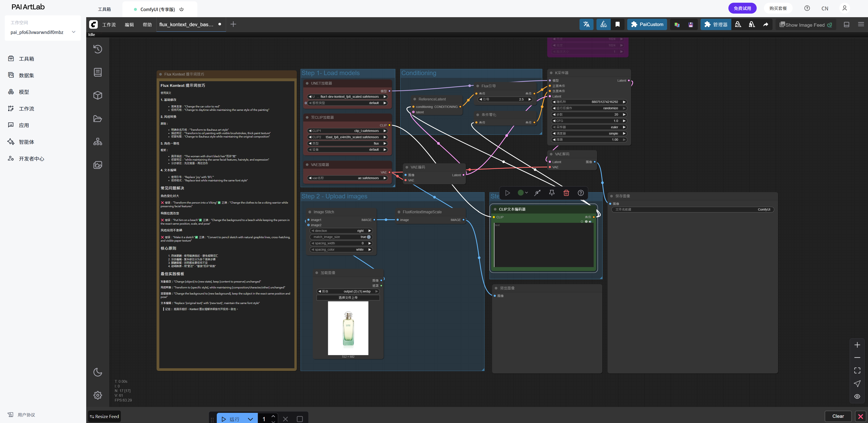
Task: Open the settings gear in the sidebar
Action: [98, 395]
